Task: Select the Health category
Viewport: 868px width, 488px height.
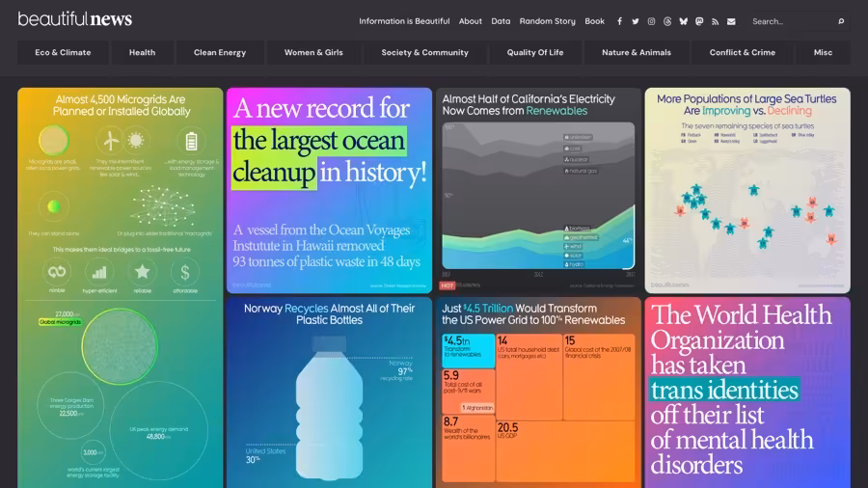Action: pos(143,53)
